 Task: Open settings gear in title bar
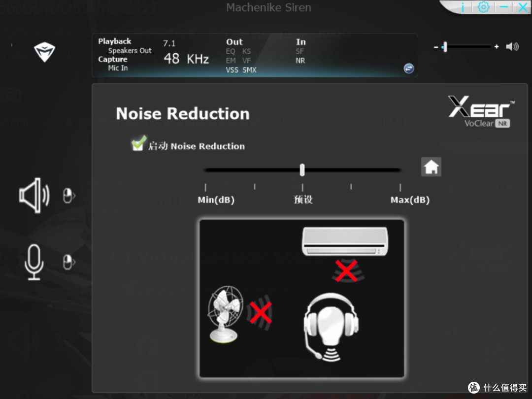point(484,7)
